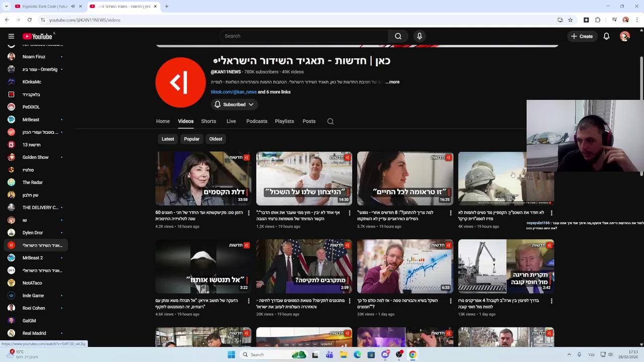This screenshot has height=362, width=644.
Task: Select the Popular sort chip
Action: 192,139
